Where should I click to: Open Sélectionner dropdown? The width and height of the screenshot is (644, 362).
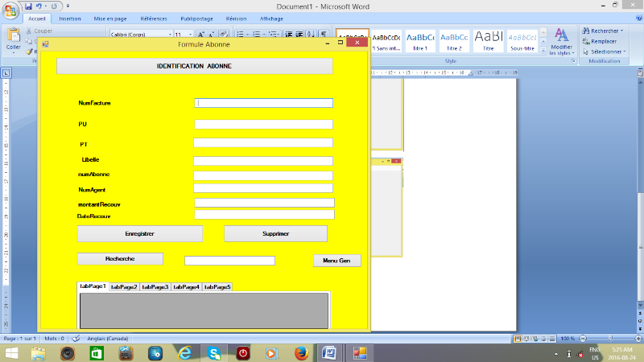point(605,51)
